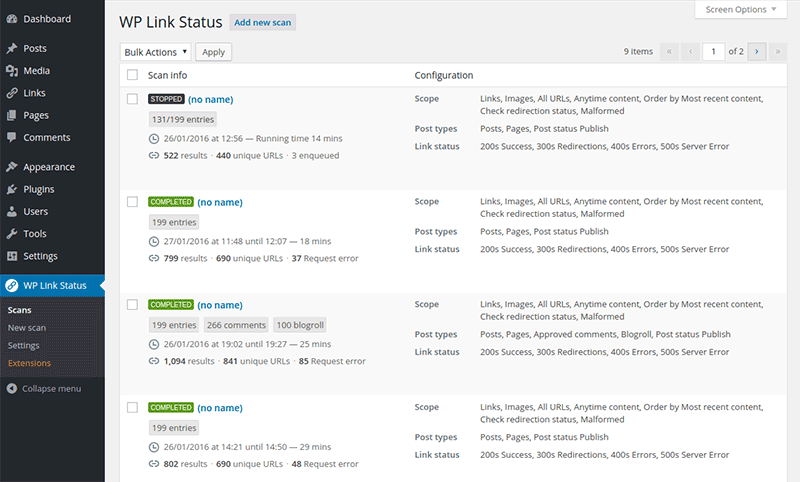800x482 pixels.
Task: Click the current page number field
Action: click(713, 52)
